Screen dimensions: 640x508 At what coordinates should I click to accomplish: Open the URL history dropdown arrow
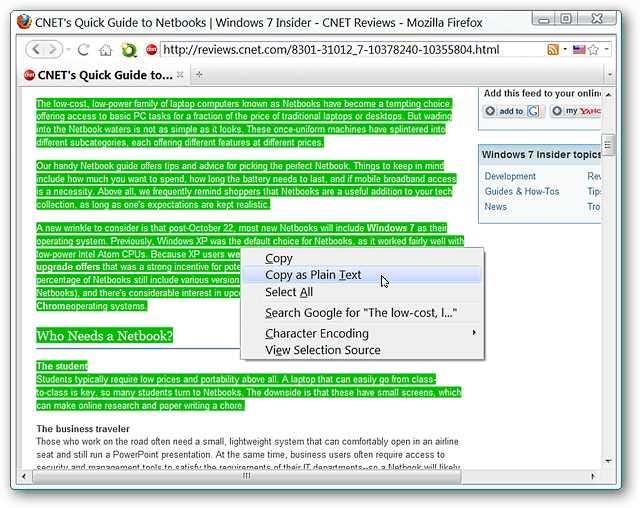click(606, 49)
